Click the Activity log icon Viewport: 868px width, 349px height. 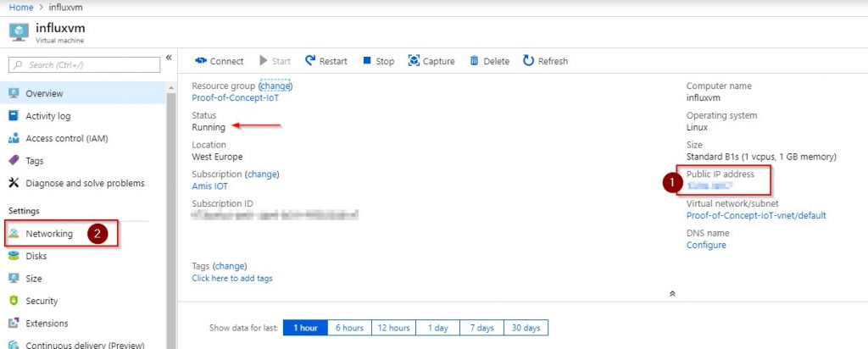click(14, 115)
